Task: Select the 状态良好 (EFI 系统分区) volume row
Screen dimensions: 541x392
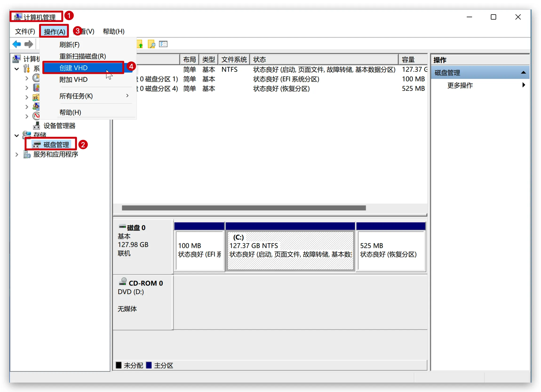Action: click(282, 79)
